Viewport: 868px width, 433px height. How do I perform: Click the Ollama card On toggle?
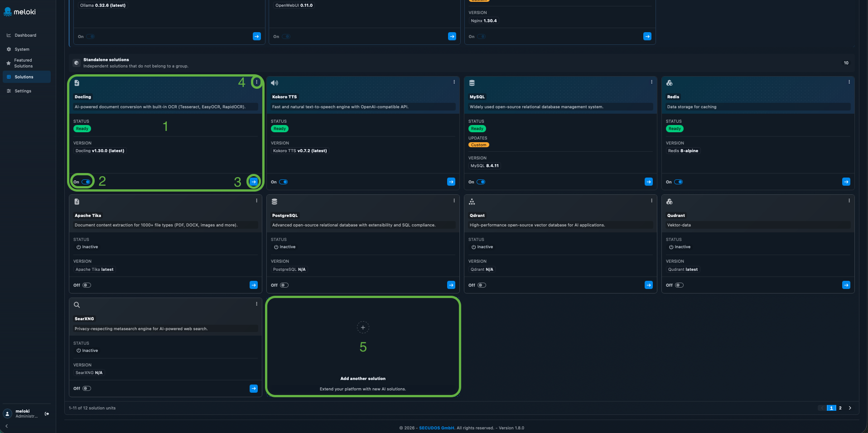pos(91,37)
